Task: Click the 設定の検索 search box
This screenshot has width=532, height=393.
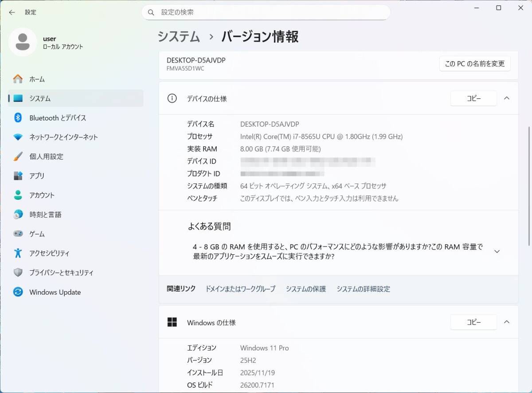Action: click(266, 12)
